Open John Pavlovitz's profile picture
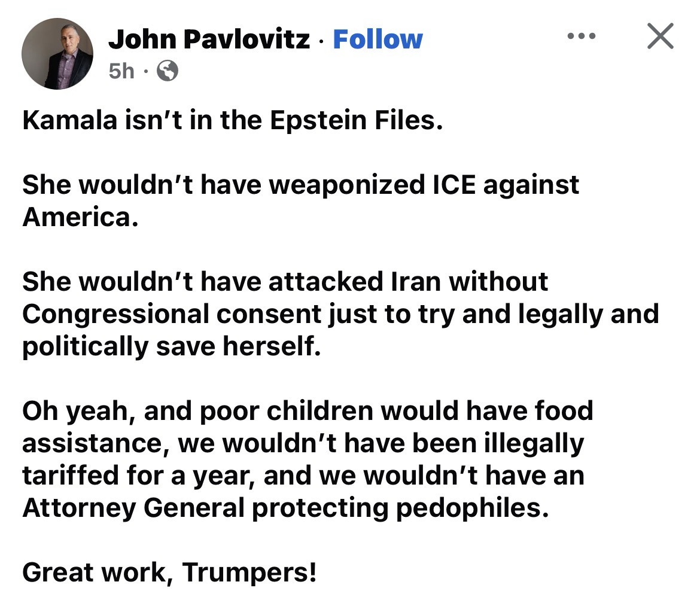Image resolution: width=700 pixels, height=603 pixels. [x=57, y=54]
